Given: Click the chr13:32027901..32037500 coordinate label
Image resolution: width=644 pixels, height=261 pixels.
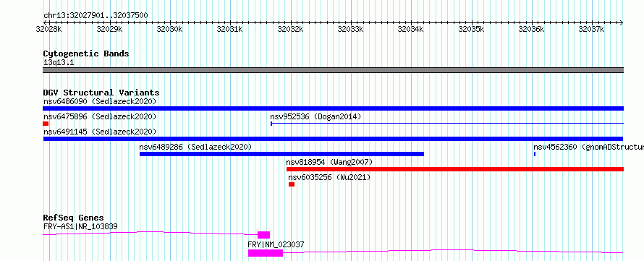Looking at the screenshot, I should tap(96, 16).
